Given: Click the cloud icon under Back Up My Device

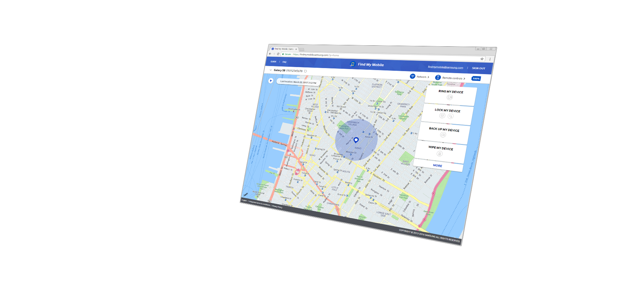Looking at the screenshot, I should (x=443, y=135).
